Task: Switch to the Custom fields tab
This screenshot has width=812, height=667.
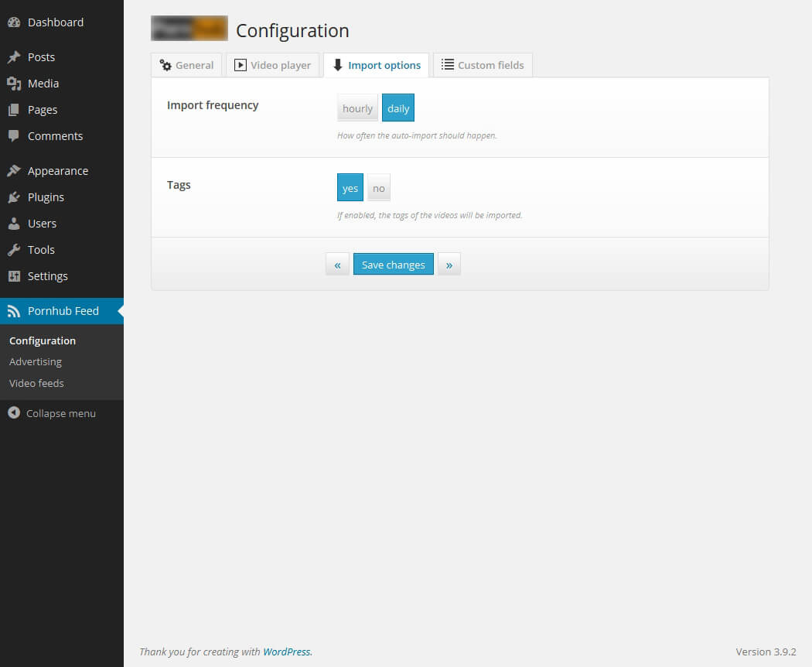Action: point(483,65)
